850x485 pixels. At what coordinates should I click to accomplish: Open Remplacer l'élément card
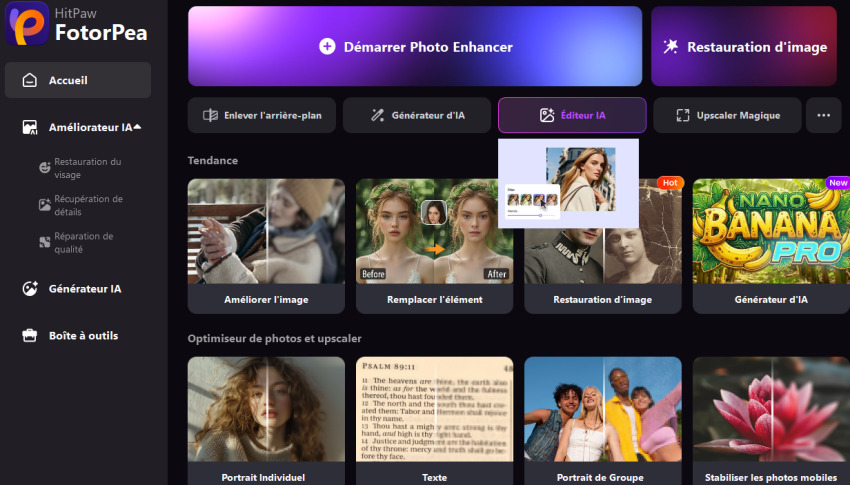pos(434,246)
